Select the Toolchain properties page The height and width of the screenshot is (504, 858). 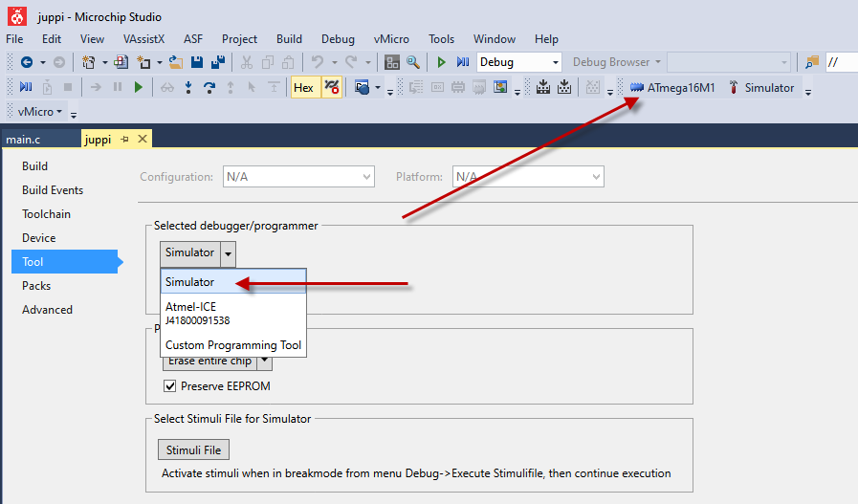tap(46, 214)
